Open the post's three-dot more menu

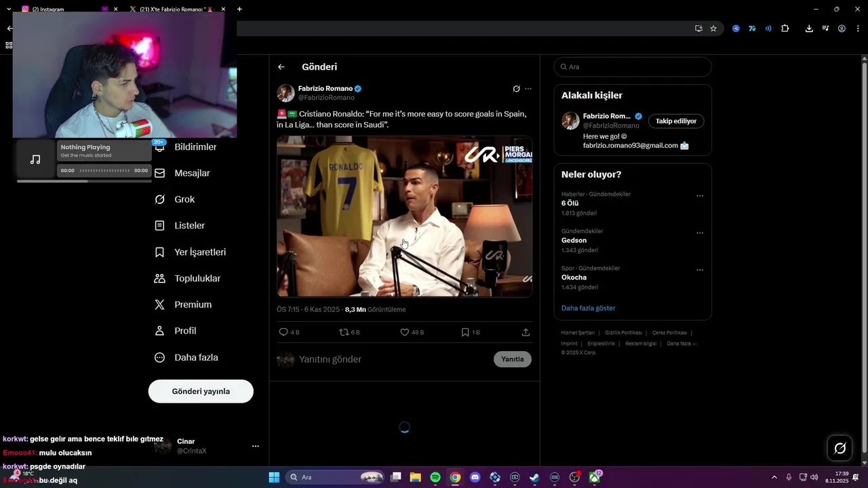pyautogui.click(x=528, y=89)
